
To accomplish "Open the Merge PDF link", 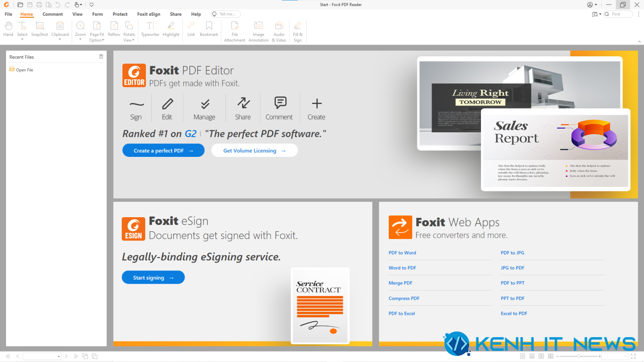I will coord(400,283).
